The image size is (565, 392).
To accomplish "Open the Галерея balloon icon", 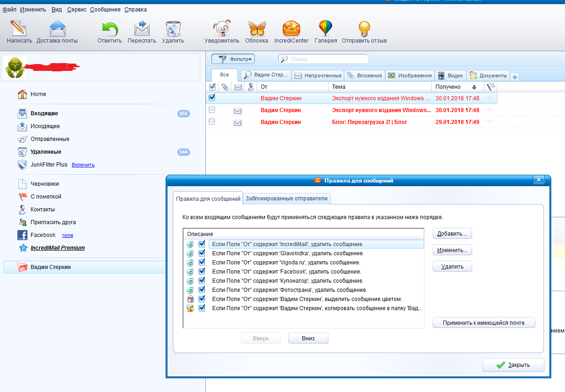I will [x=326, y=28].
